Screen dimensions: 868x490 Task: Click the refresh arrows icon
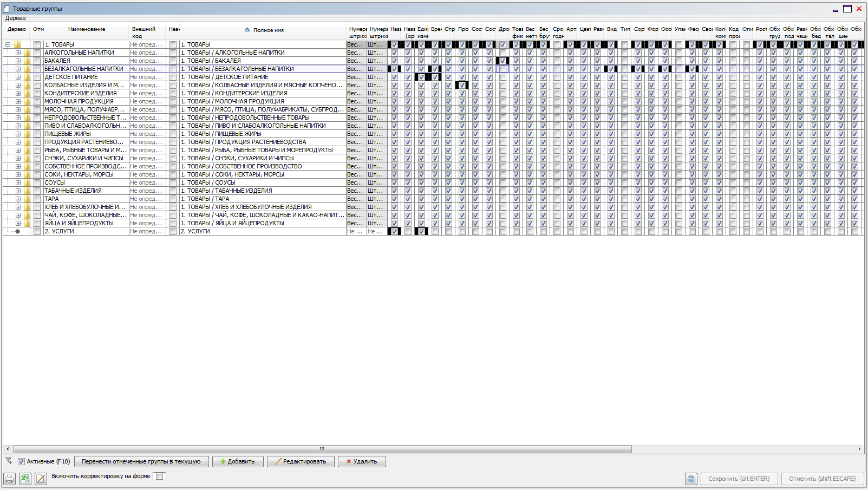click(x=690, y=479)
